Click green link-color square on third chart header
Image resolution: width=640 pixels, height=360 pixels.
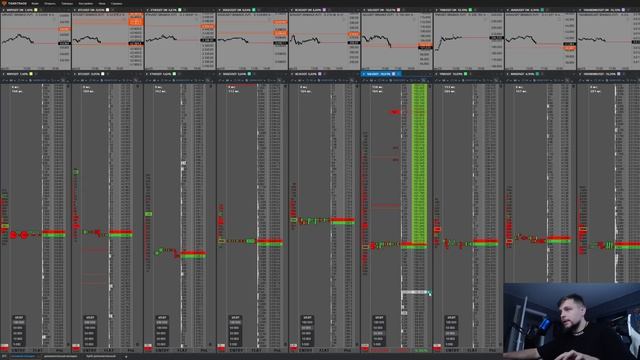tap(180, 10)
